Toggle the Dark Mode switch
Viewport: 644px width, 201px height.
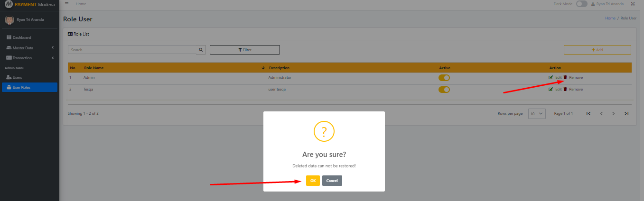582,4
